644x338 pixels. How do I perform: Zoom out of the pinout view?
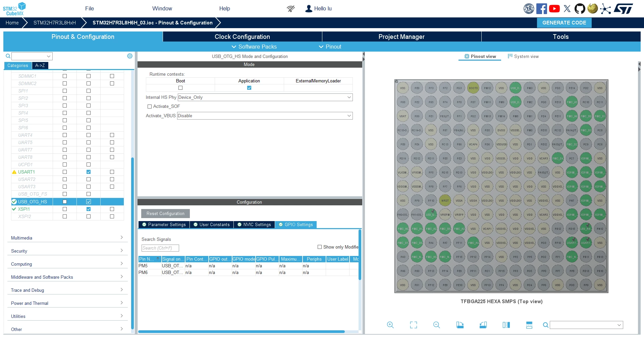click(x=437, y=325)
